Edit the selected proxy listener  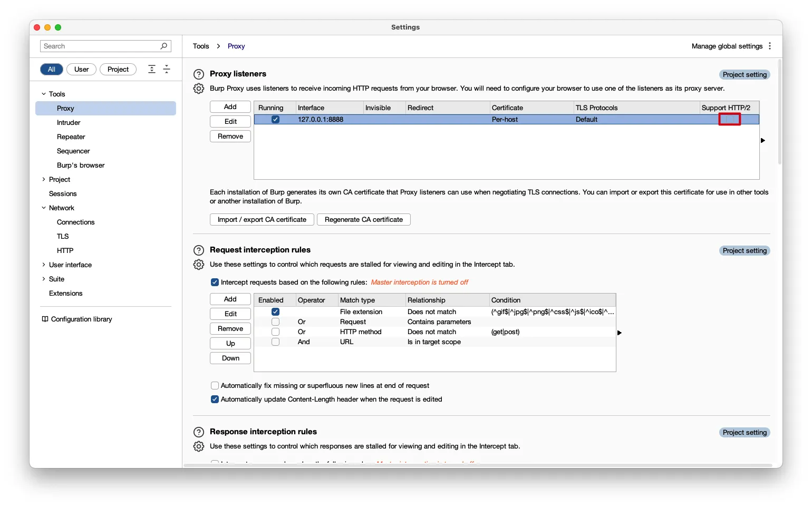230,121
